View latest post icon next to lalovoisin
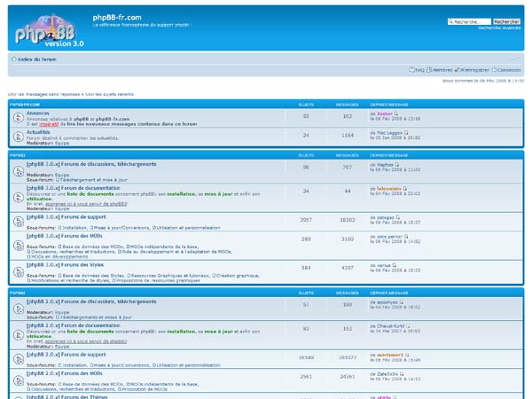Screen dimensions: 532x399 pyautogui.click(x=405, y=188)
